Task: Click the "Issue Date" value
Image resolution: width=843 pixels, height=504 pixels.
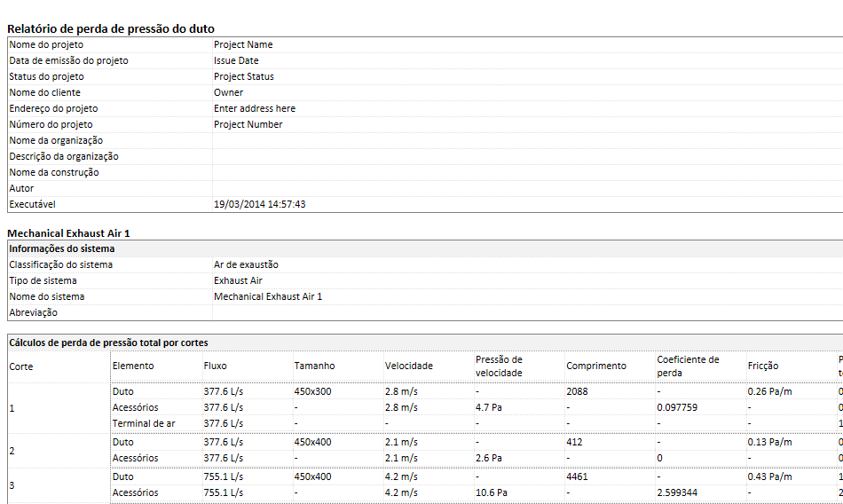Action: (x=236, y=60)
